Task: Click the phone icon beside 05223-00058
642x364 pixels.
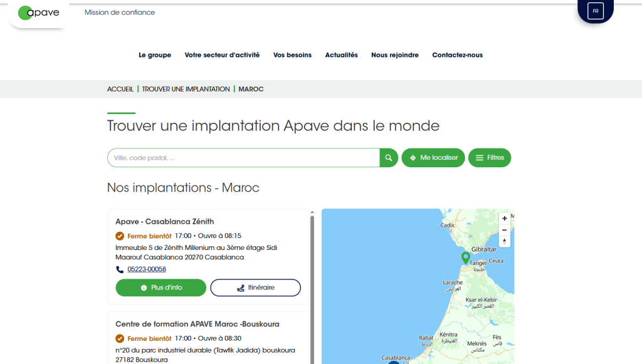Action: 120,269
